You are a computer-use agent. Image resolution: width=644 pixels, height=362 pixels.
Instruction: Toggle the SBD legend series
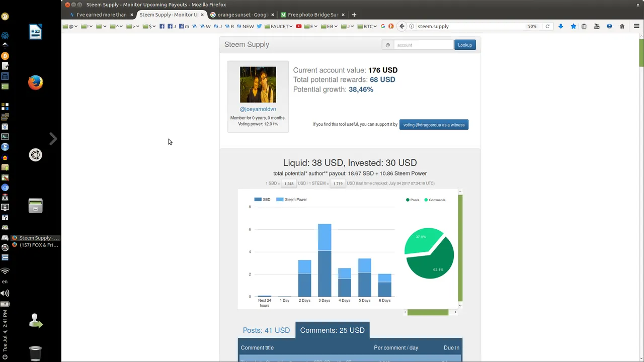coord(262,200)
